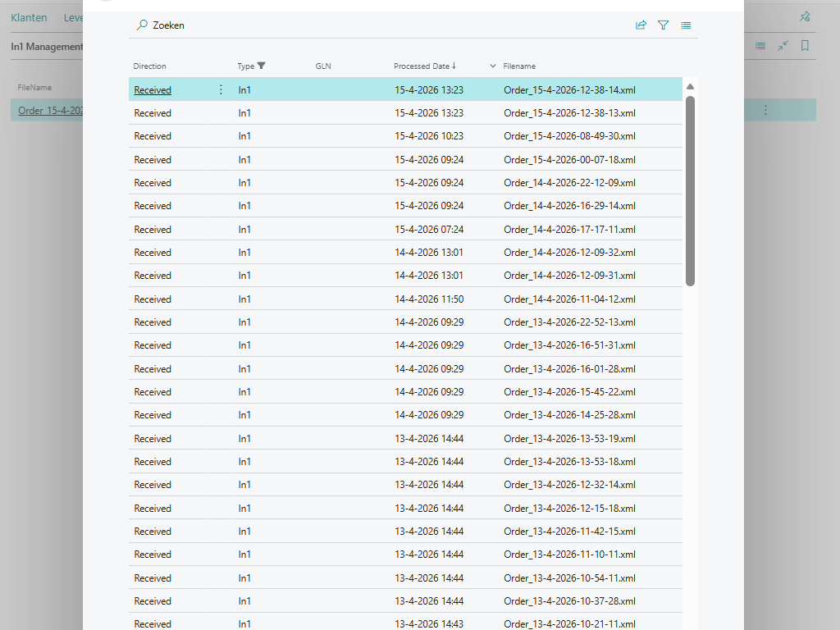Switch the layout with the list view icon

coord(686,25)
